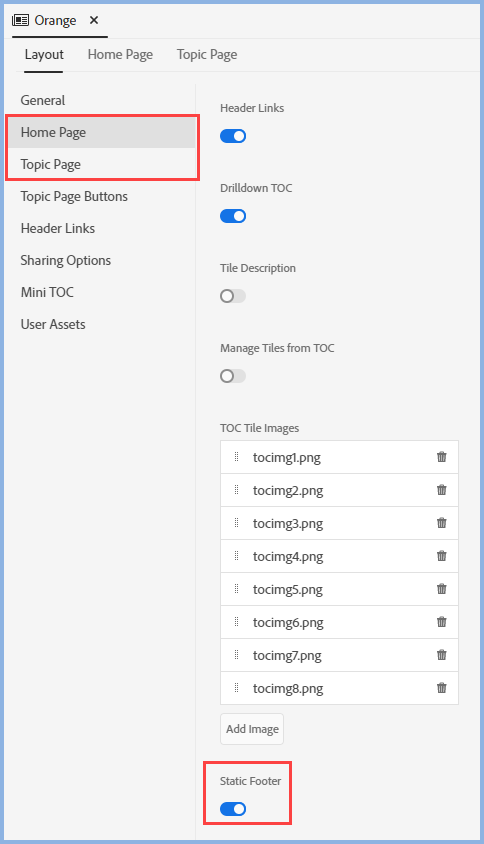Grab the drag handle of tocimg2.png
This screenshot has width=484, height=844.
pyautogui.click(x=236, y=490)
